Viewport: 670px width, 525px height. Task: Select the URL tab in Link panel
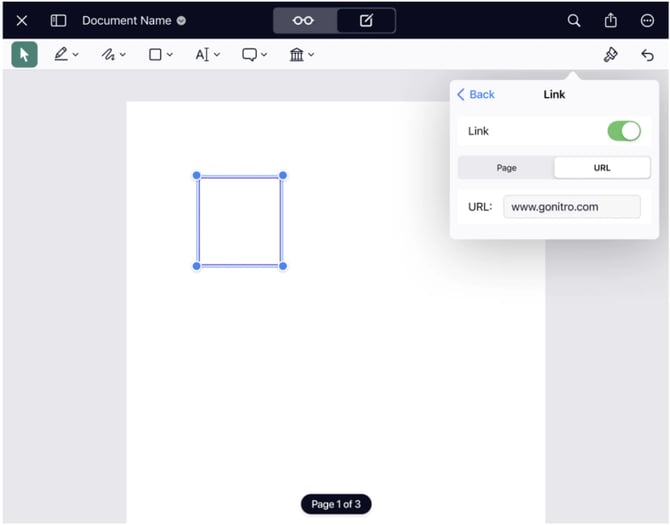602,168
